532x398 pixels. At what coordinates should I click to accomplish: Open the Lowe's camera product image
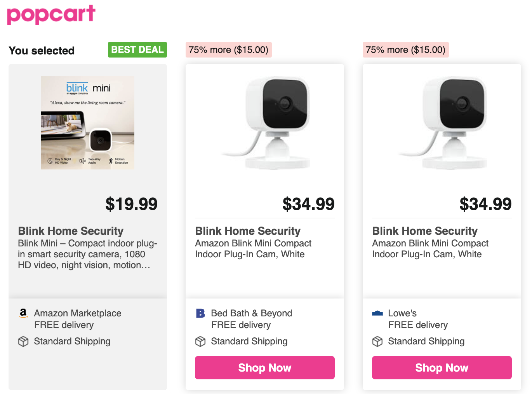[x=442, y=123]
